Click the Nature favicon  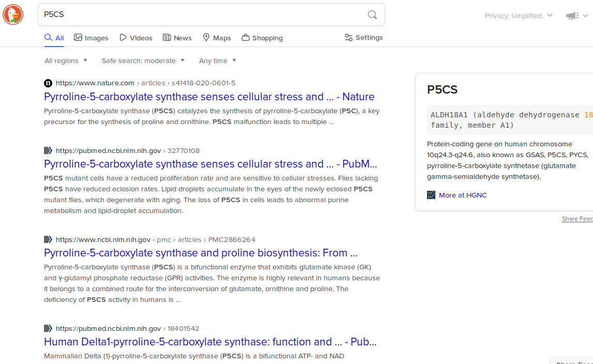pos(48,83)
